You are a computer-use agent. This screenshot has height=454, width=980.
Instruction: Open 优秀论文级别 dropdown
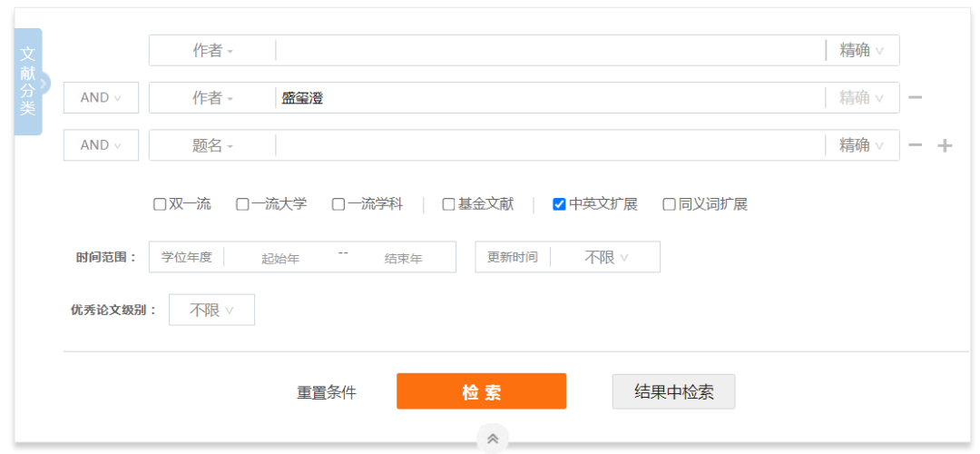click(211, 311)
